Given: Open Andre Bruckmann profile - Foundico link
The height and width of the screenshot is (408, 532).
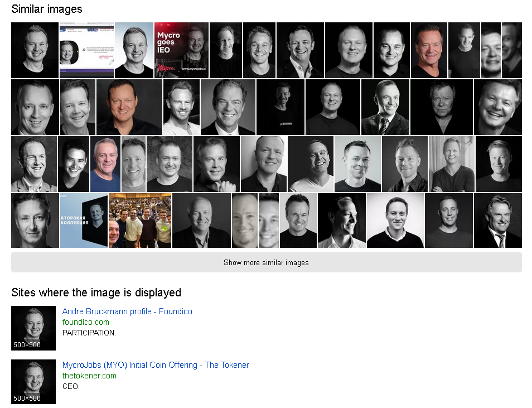Looking at the screenshot, I should click(x=127, y=311).
